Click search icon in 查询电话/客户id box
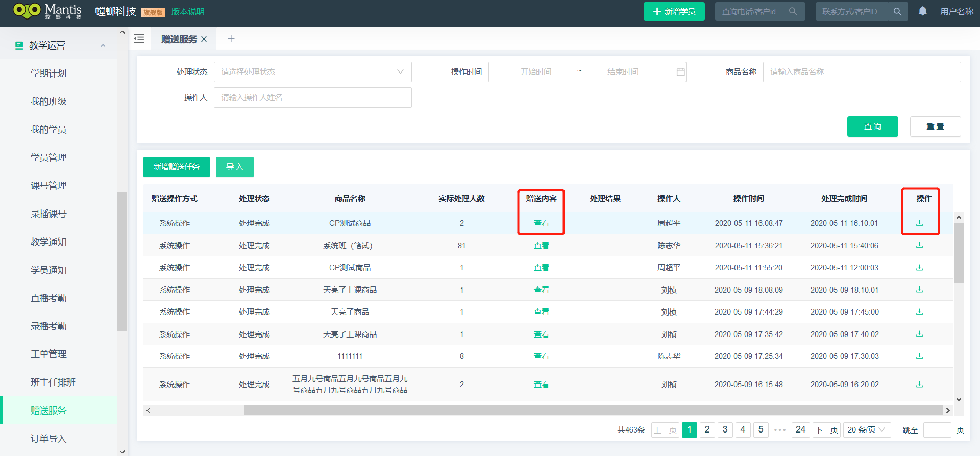 point(793,11)
